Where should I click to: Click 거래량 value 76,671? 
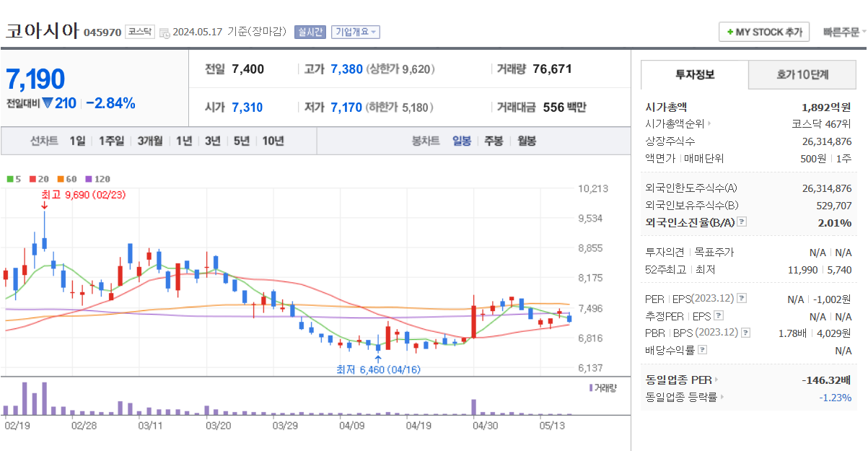click(x=552, y=69)
